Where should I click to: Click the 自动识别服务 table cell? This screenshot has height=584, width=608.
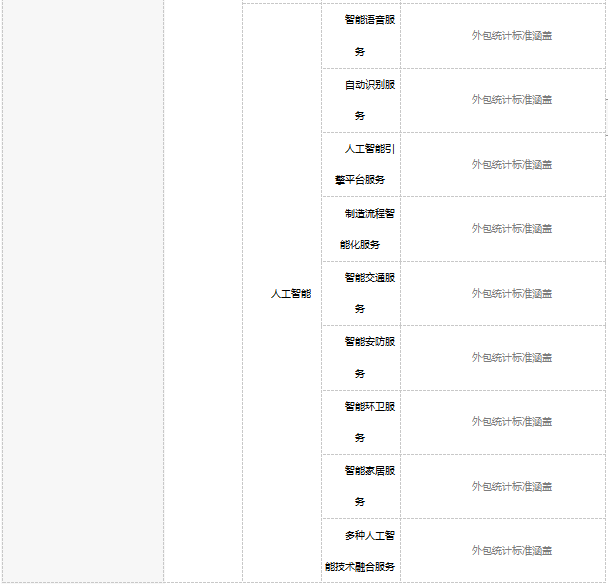(361, 100)
